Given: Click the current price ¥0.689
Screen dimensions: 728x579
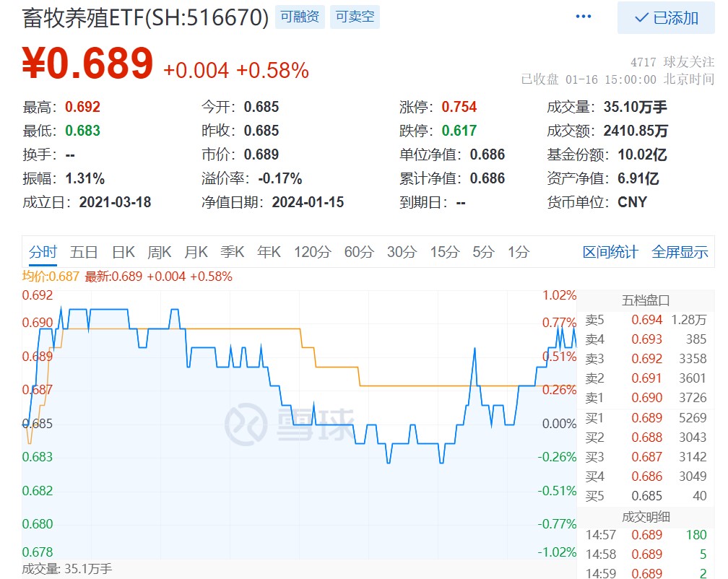Looking at the screenshot, I should click(88, 64).
